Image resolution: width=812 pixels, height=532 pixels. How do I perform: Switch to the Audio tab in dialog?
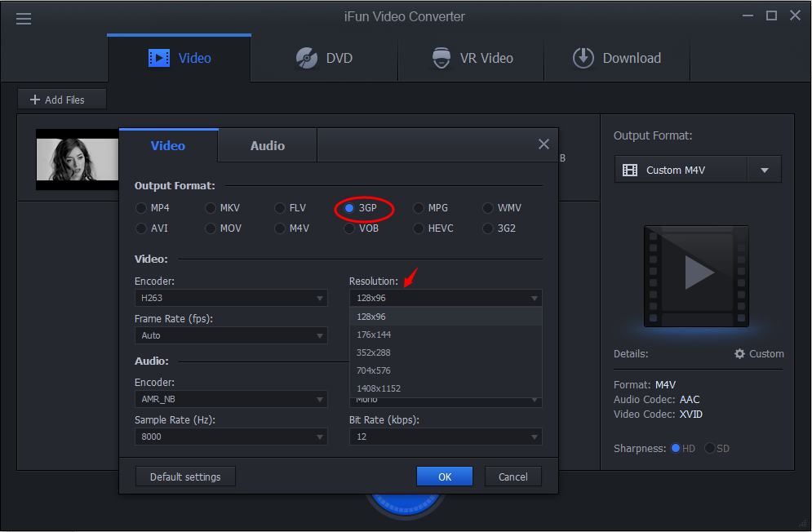tap(267, 145)
